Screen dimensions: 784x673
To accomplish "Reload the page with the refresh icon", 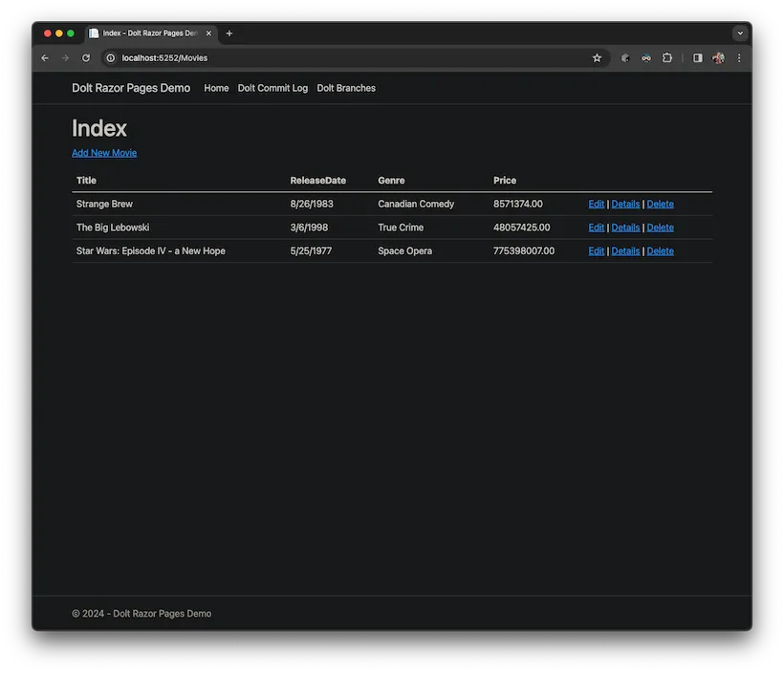I will (86, 58).
